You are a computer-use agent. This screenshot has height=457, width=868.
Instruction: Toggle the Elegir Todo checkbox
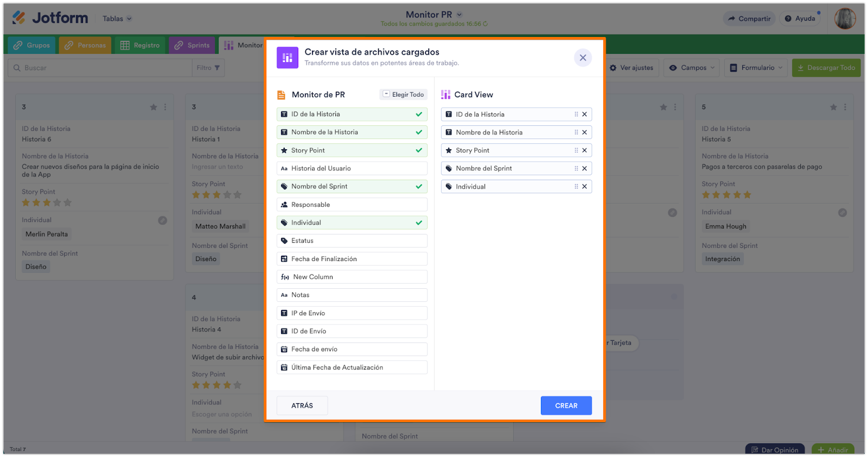tap(386, 94)
